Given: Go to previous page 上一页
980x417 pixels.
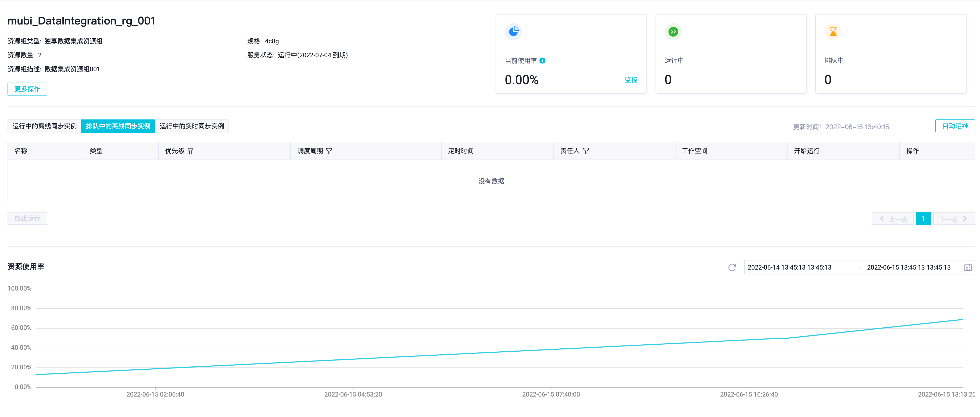Looking at the screenshot, I should 892,219.
